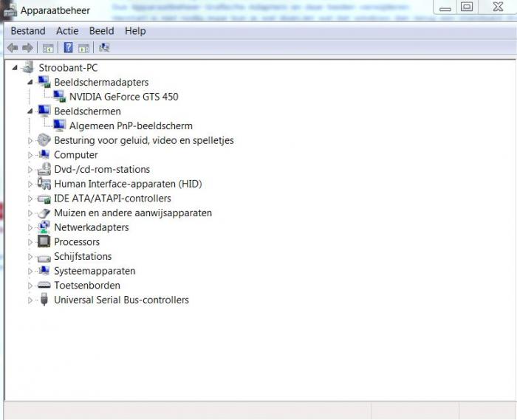Image resolution: width=517 pixels, height=420 pixels.
Task: Select the Systeemapparaten label
Action: (x=95, y=271)
